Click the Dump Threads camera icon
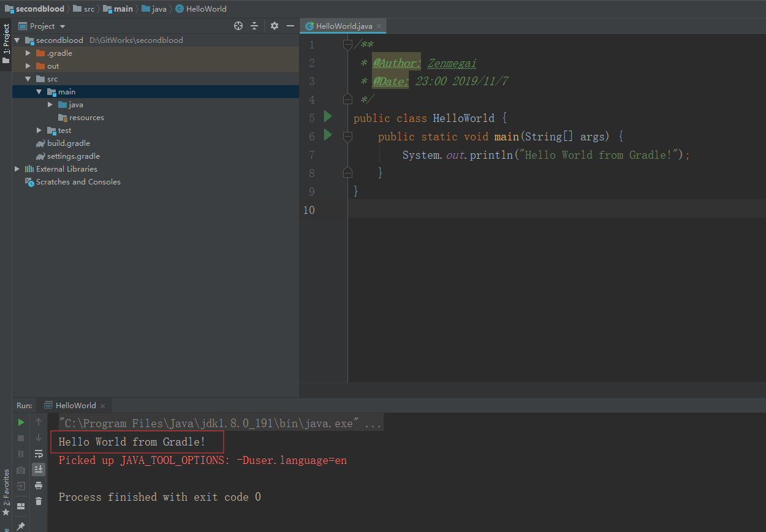Viewport: 766px width, 532px height. pyautogui.click(x=21, y=470)
